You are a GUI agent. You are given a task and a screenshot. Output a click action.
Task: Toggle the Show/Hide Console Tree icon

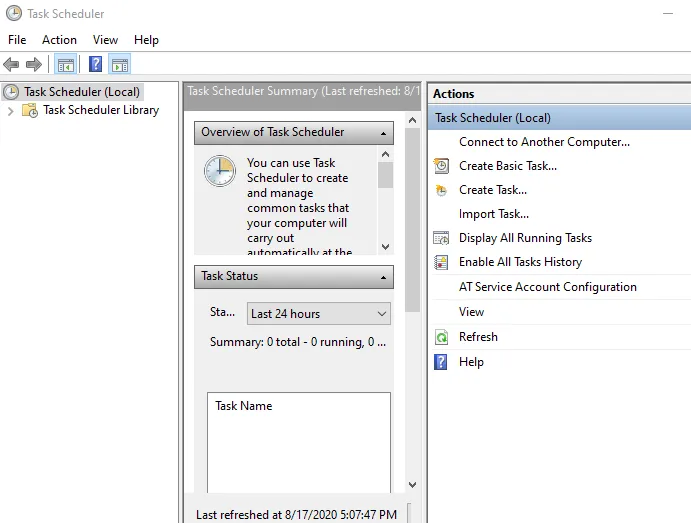pos(65,65)
